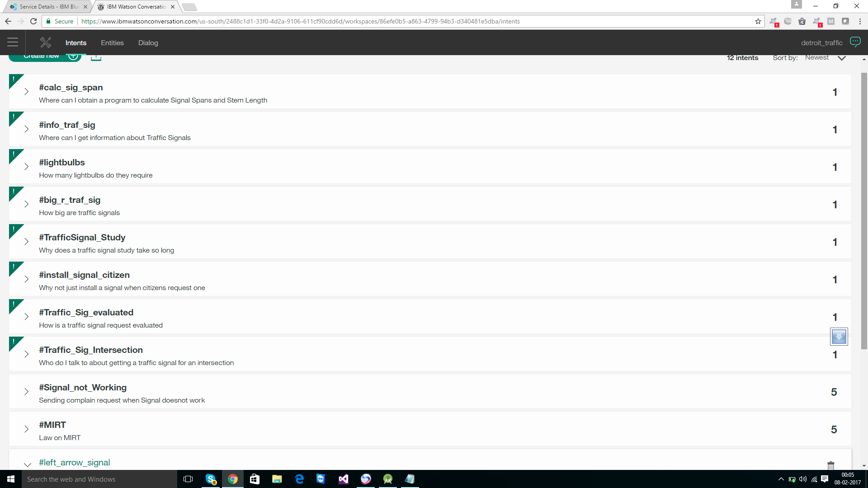868x488 pixels.
Task: Click the import intents icon
Action: coord(96,57)
